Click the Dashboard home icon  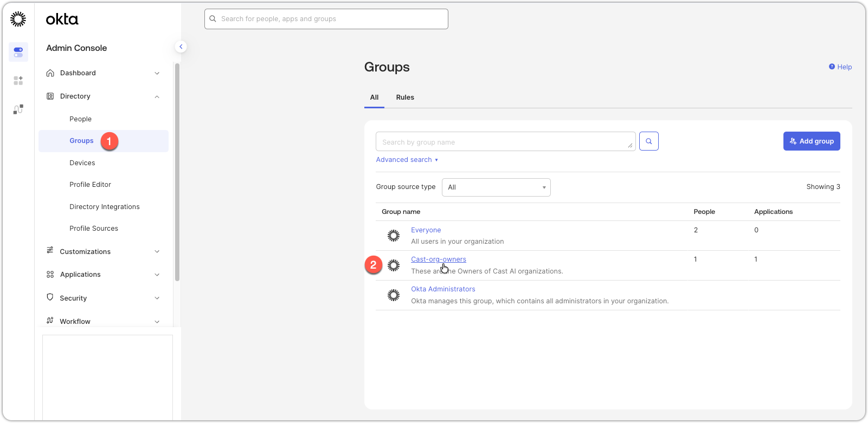pyautogui.click(x=50, y=73)
